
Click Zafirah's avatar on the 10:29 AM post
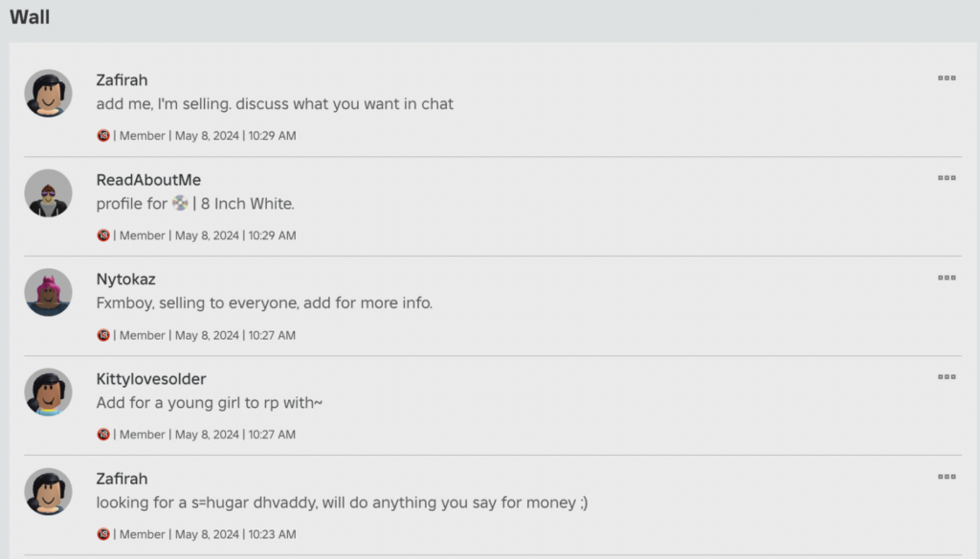(48, 93)
